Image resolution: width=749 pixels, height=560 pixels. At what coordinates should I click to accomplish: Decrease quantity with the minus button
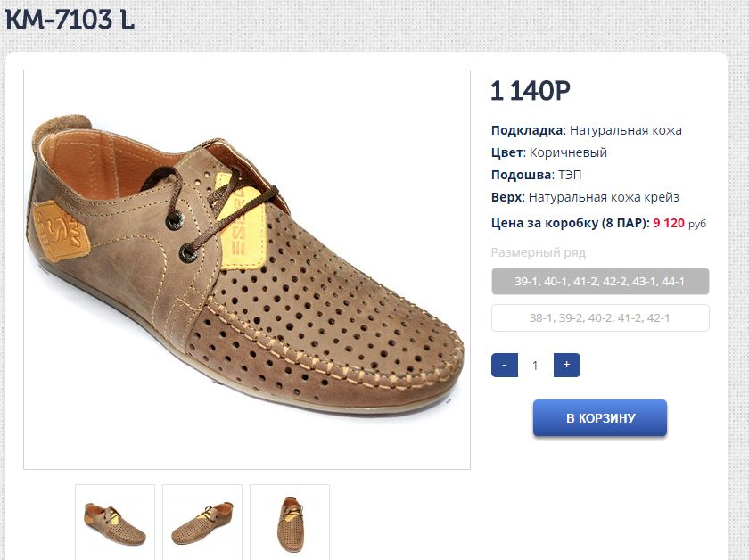pyautogui.click(x=505, y=365)
